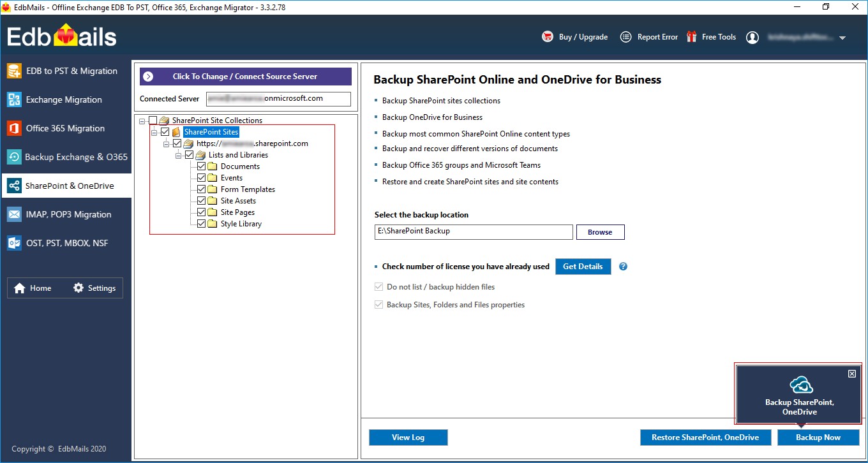Select the Site Pages tree row
This screenshot has width=868, height=463.
pos(237,212)
